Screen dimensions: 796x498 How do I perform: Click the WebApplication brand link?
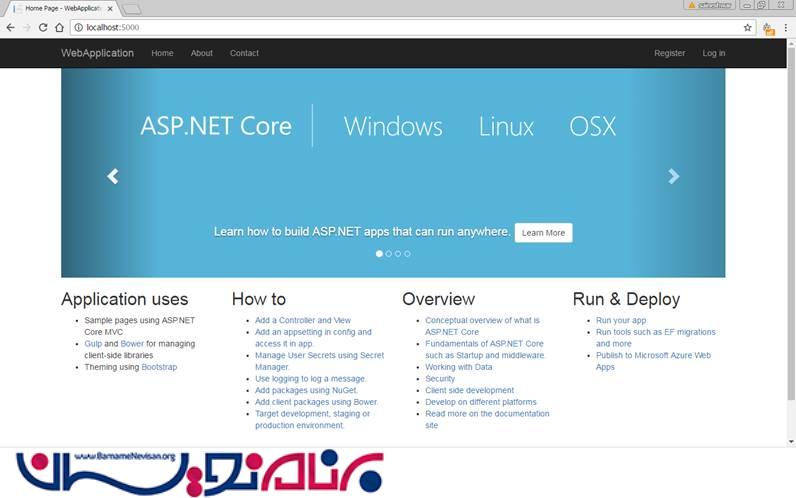97,53
